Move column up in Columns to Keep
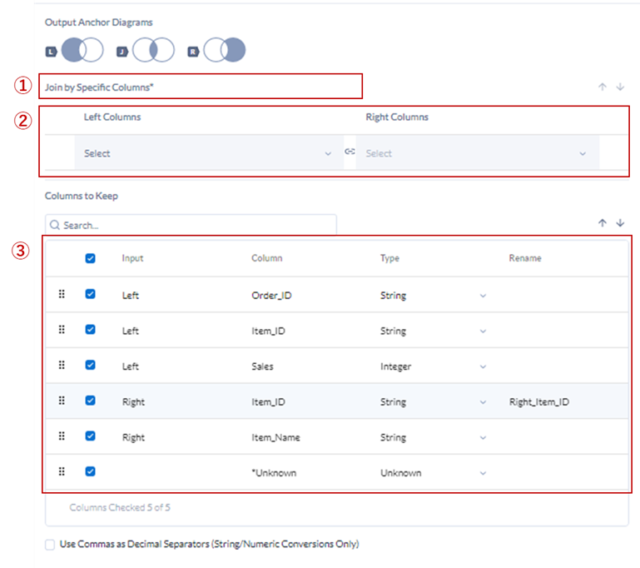This screenshot has height=568, width=640. (602, 223)
